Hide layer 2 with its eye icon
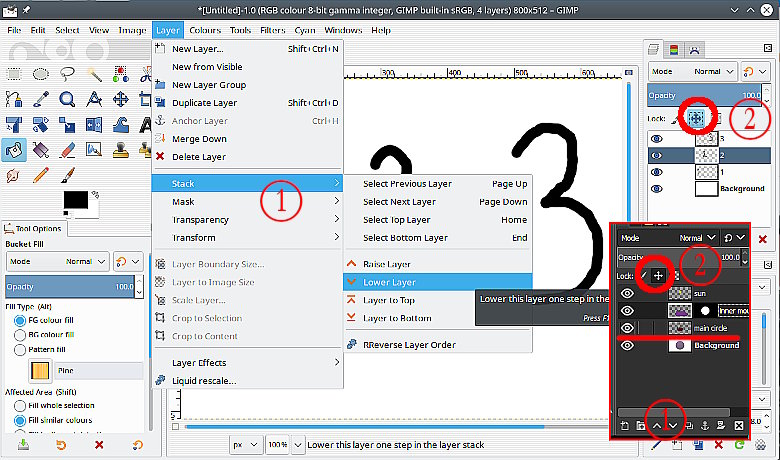Image resolution: width=780 pixels, height=460 pixels. (657, 155)
